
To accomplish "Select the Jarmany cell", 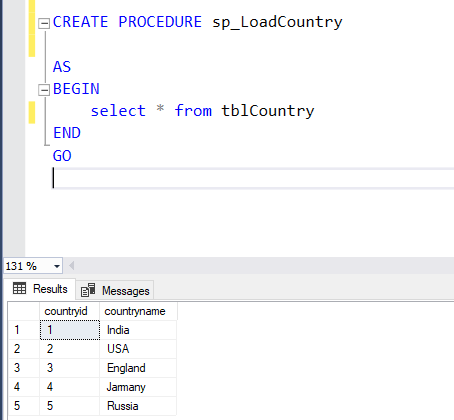I will pos(138,387).
